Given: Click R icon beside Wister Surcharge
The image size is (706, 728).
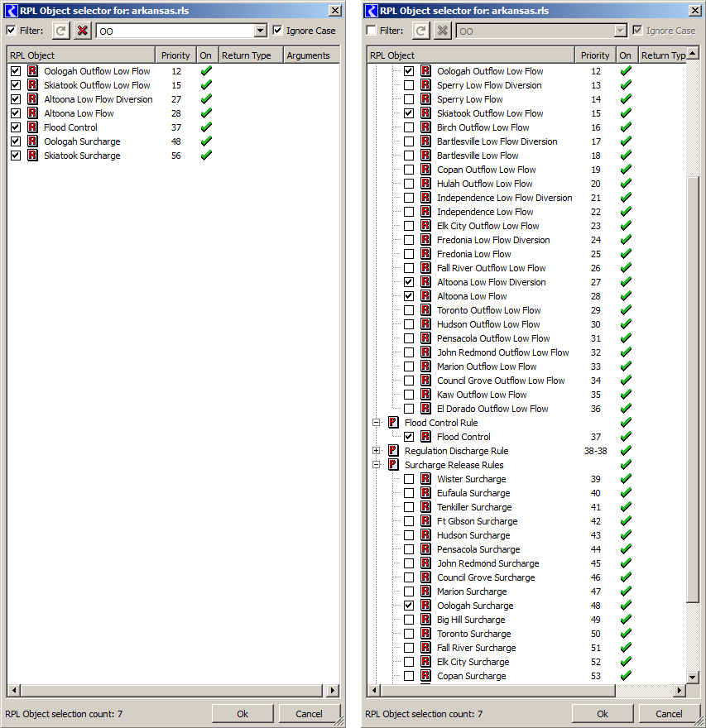Looking at the screenshot, I should coord(425,479).
